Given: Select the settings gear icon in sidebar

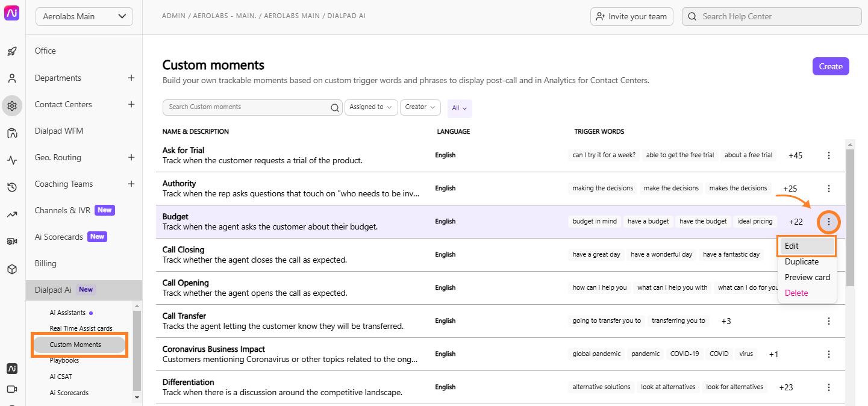Looking at the screenshot, I should tap(11, 106).
